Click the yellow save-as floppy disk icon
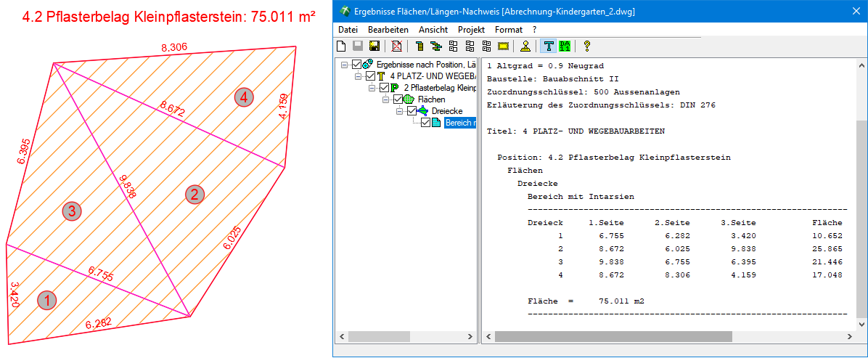The width and height of the screenshot is (868, 358). 374,46
